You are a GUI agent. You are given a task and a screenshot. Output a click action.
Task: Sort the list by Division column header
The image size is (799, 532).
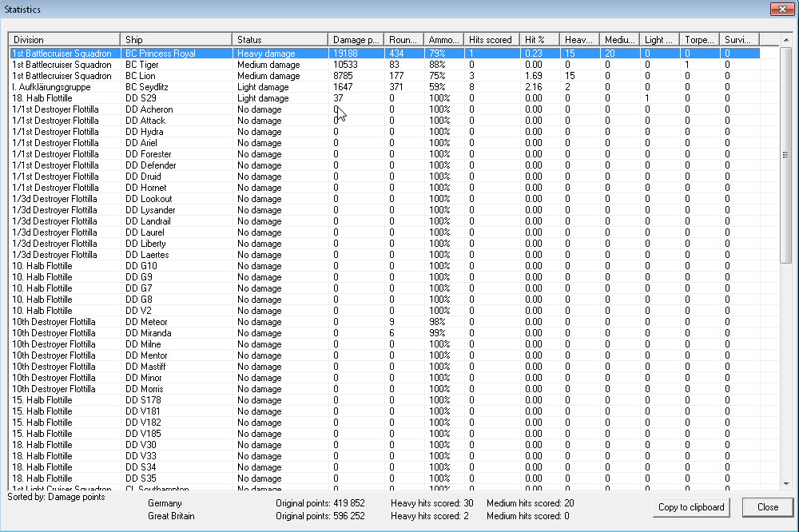[x=64, y=39]
